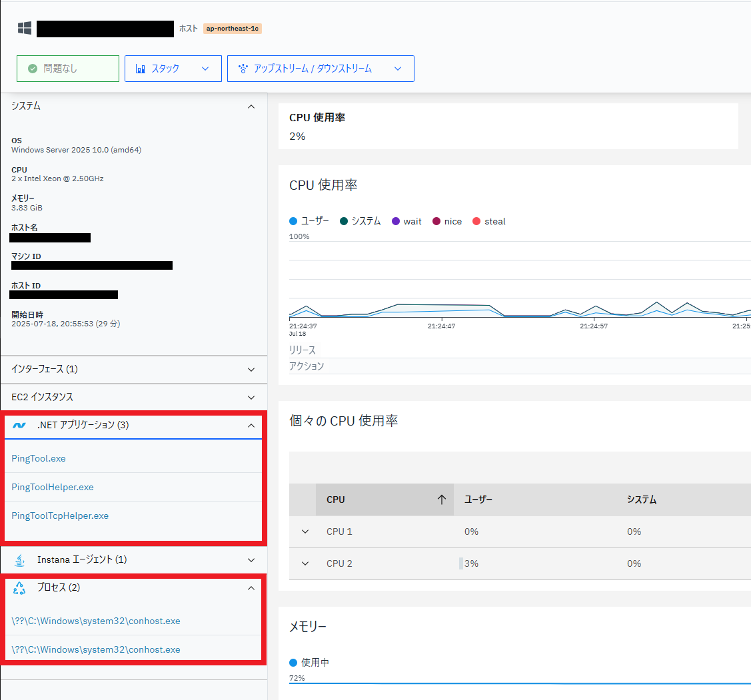Expand the Instana エージェント (1) section
Screen dimensions: 751x700
pos(251,560)
